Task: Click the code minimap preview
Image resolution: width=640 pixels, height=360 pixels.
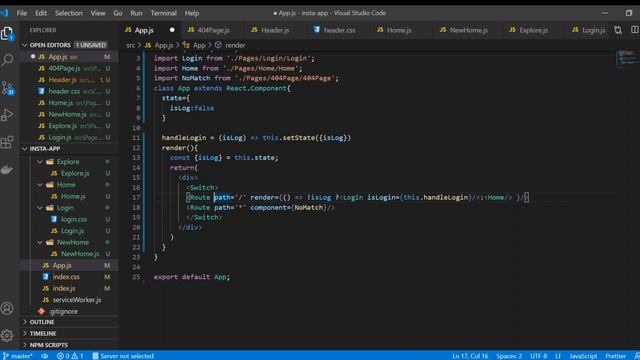Action: click(x=627, y=58)
